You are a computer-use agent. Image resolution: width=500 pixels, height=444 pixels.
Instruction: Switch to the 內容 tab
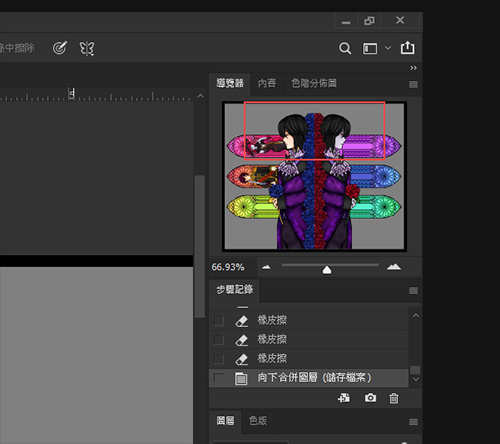point(267,83)
